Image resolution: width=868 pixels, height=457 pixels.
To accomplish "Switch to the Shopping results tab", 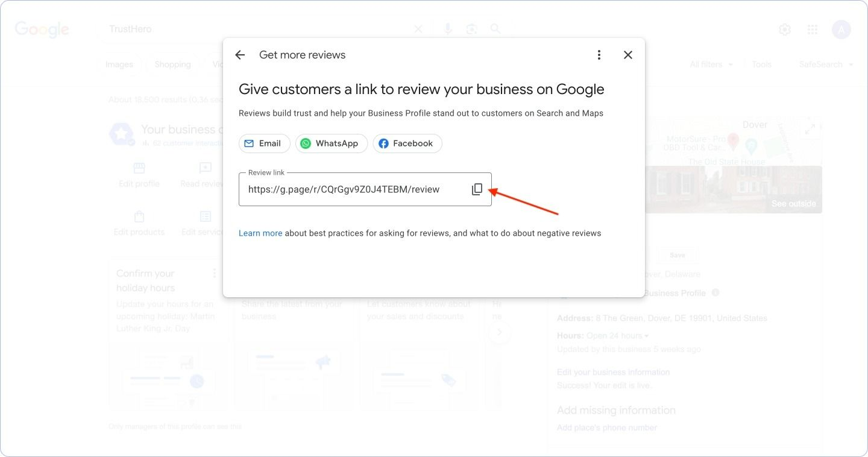I will tap(172, 65).
